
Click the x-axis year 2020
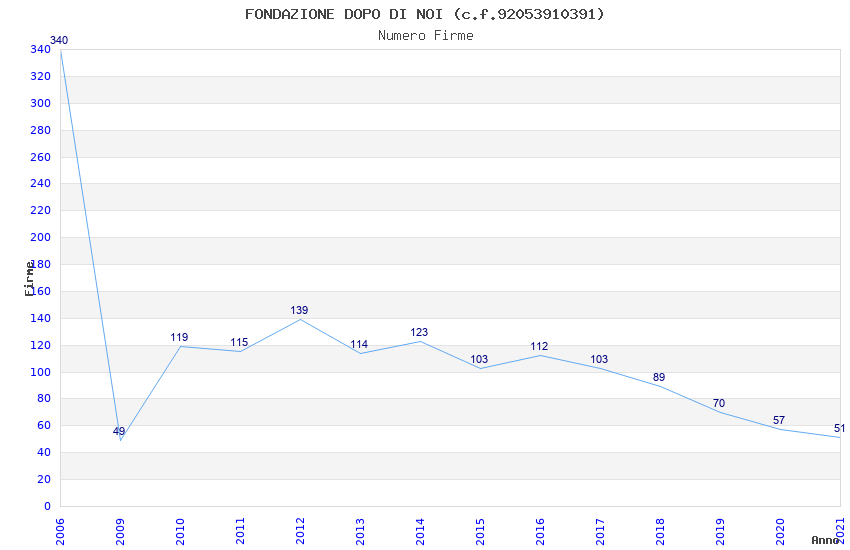click(780, 531)
